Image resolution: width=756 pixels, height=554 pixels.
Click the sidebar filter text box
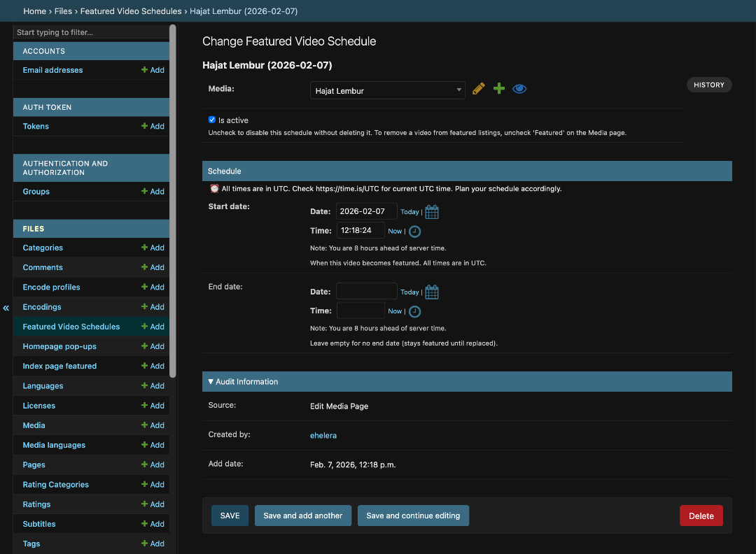[91, 32]
